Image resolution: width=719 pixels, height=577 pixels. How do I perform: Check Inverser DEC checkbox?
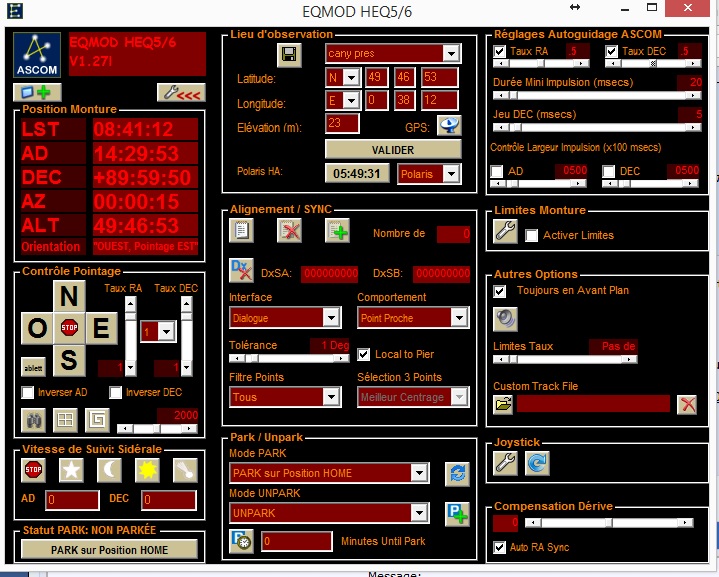(116, 393)
